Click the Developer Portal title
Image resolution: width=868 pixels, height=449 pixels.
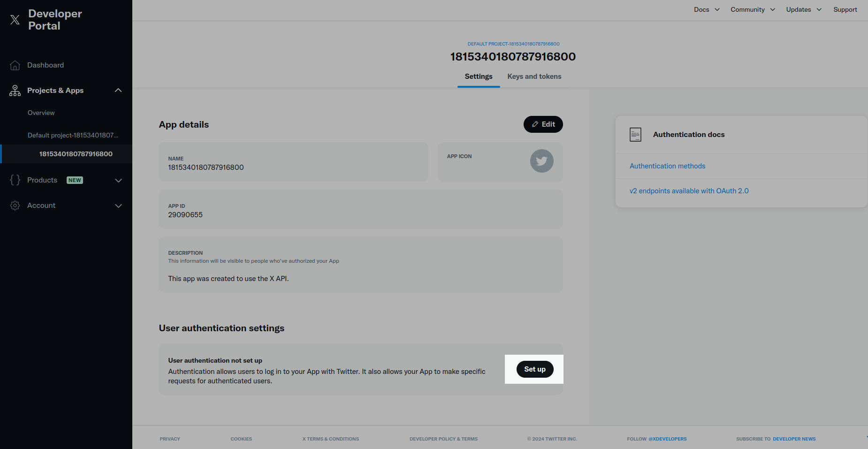55,20
